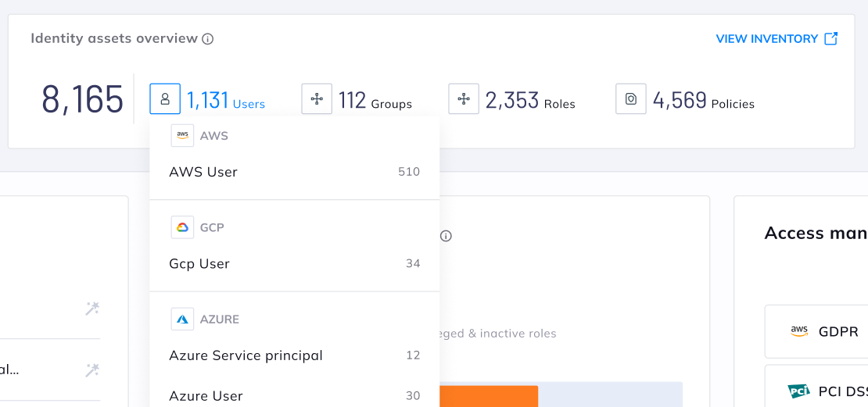Click the Users person icon

165,99
